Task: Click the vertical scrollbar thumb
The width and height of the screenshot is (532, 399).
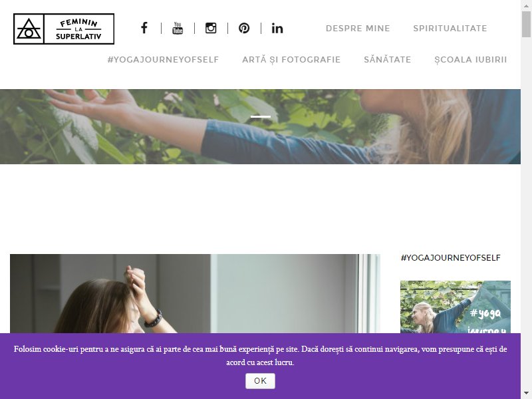Action: click(x=526, y=24)
